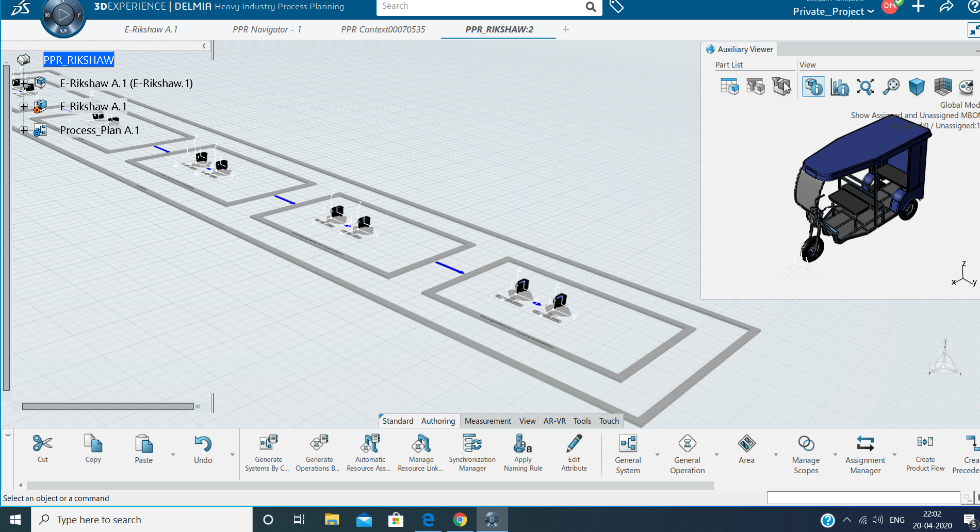
Task: Open the Touch section tab
Action: point(609,421)
